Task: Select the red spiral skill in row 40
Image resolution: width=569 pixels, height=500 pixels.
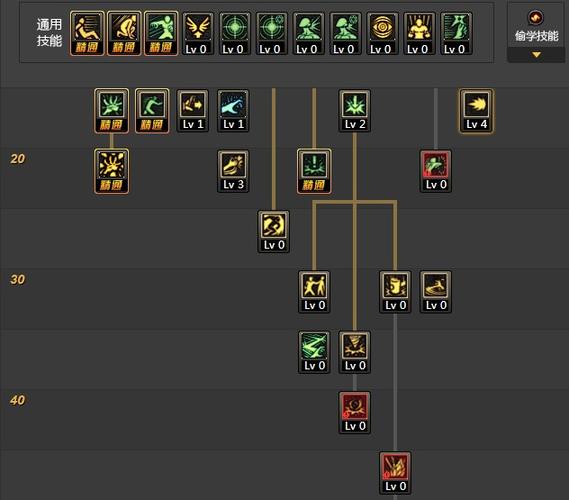Action: pos(355,412)
